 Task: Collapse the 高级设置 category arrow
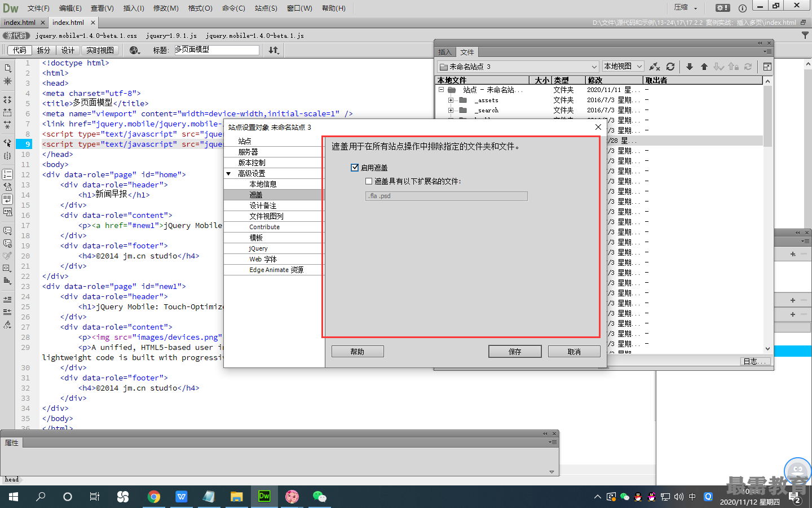pyautogui.click(x=229, y=174)
